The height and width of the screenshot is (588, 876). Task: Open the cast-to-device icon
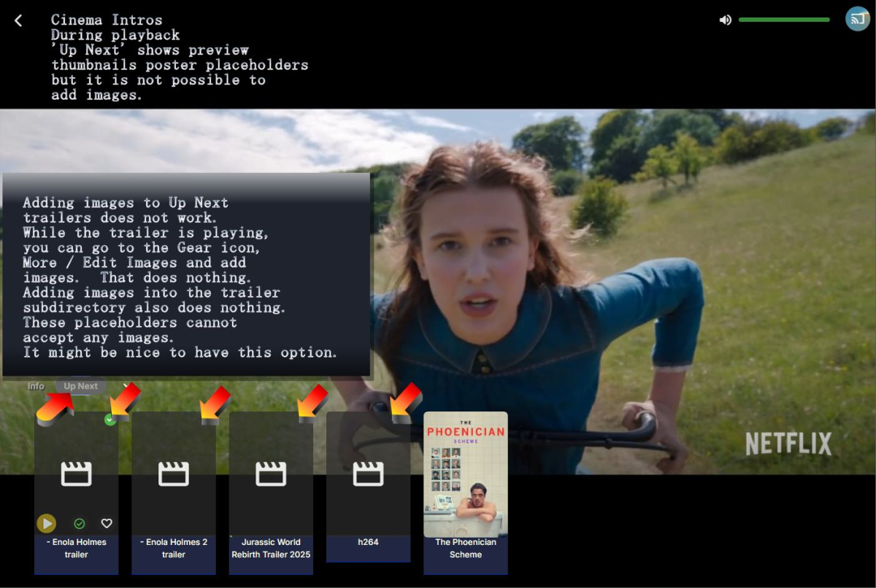(x=857, y=19)
